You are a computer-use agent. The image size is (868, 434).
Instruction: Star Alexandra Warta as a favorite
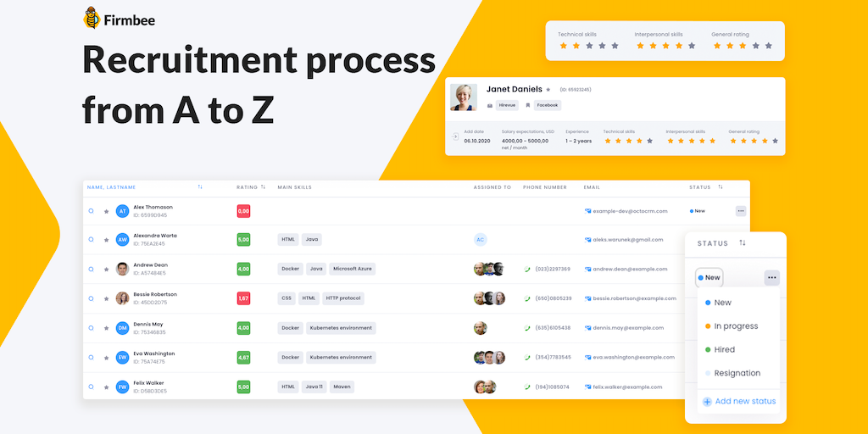106,240
